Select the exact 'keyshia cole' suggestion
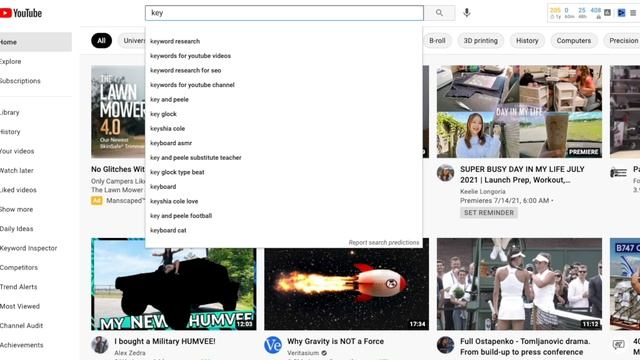 point(284,129)
